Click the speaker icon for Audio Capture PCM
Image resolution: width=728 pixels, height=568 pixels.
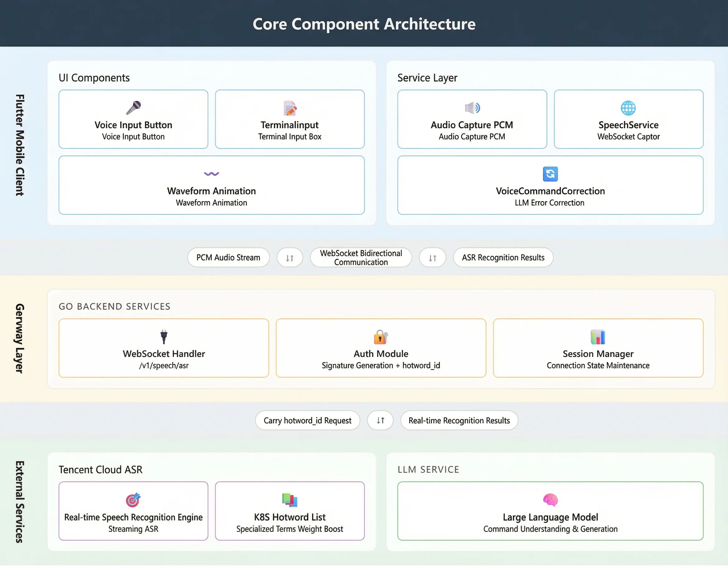(472, 108)
